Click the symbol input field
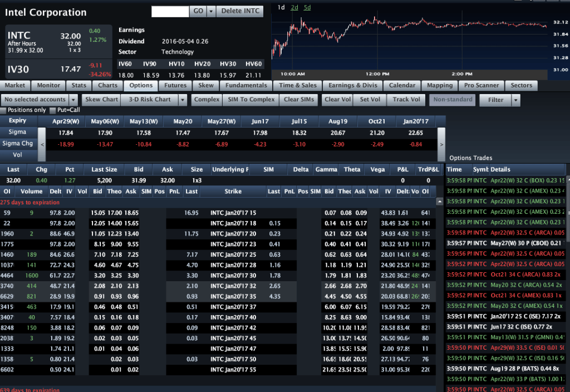570x392 pixels. pyautogui.click(x=170, y=11)
